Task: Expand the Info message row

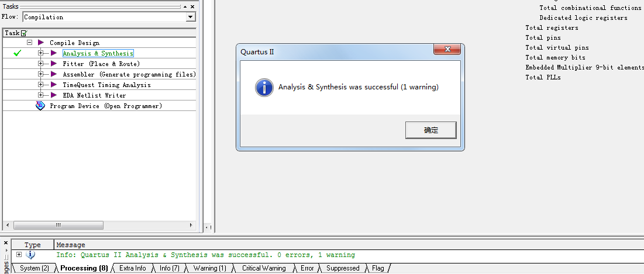Action: (x=19, y=255)
